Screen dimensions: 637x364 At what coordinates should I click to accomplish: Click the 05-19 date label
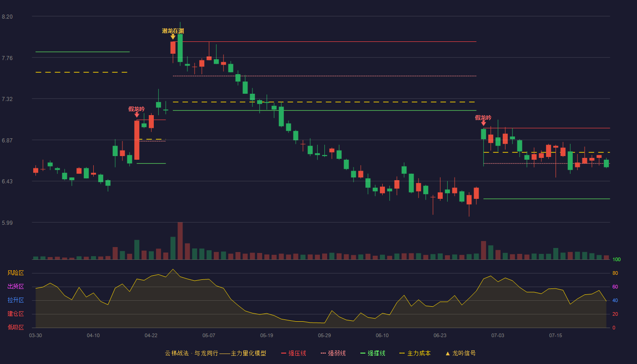coord(267,335)
